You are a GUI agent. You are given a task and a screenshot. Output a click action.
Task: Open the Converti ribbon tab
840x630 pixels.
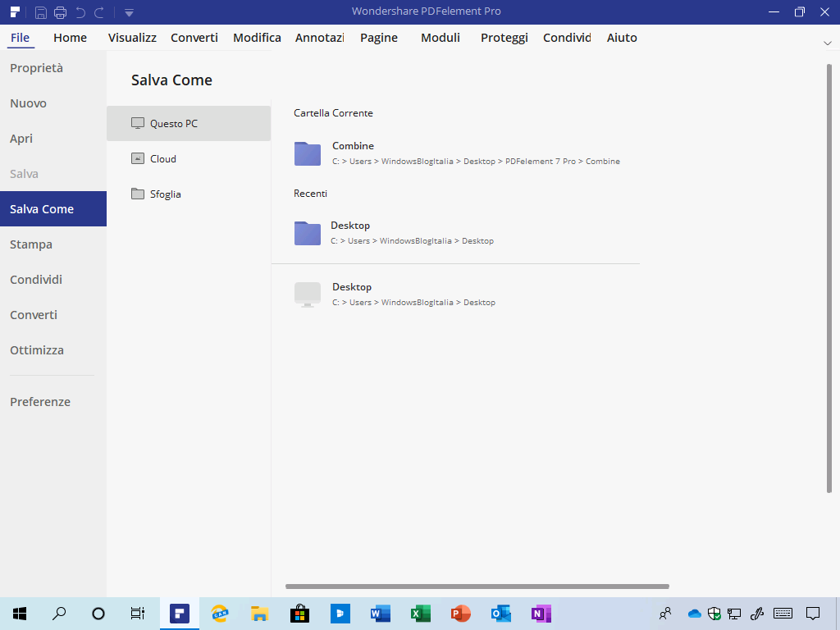pyautogui.click(x=194, y=38)
